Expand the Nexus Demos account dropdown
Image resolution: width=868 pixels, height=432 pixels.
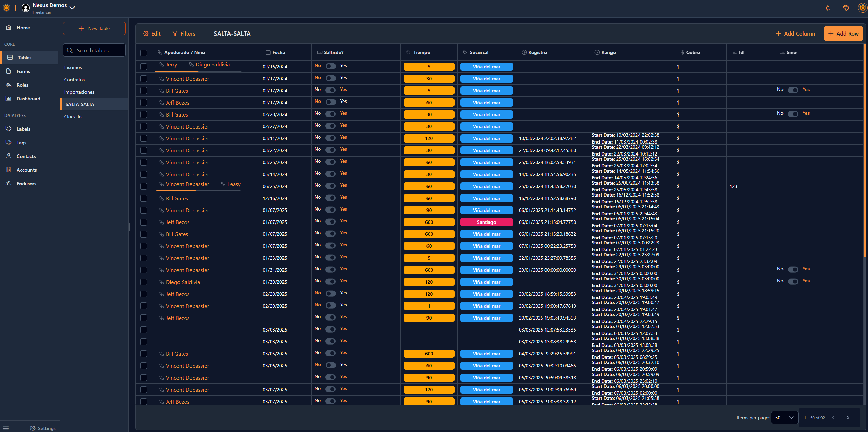(x=72, y=8)
